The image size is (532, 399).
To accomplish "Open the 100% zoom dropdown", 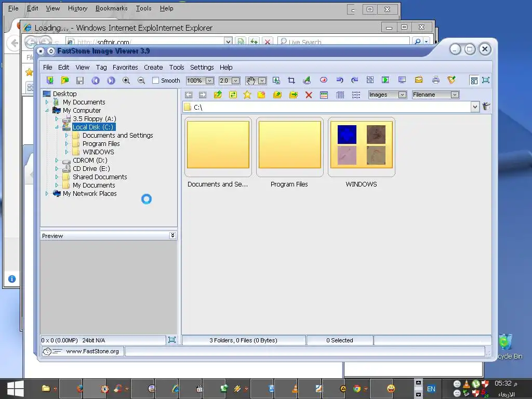I will pos(210,81).
